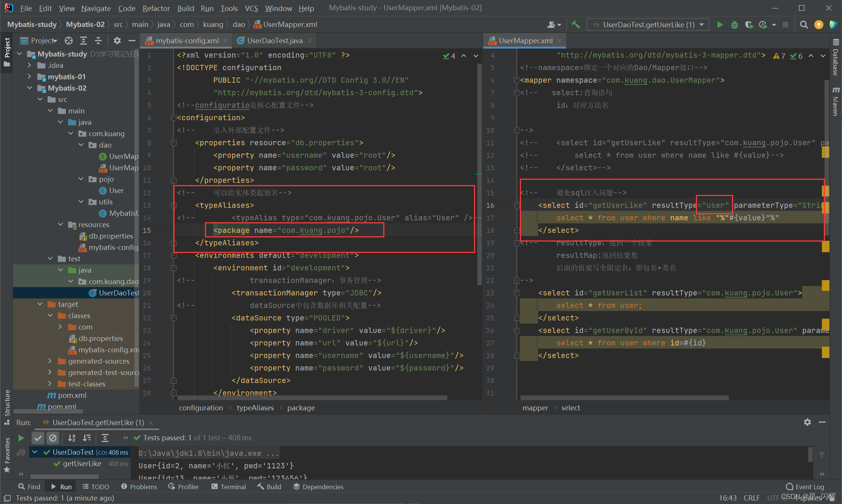Click the typeAliases breadcrumb
The image size is (842, 504).
coord(255,408)
